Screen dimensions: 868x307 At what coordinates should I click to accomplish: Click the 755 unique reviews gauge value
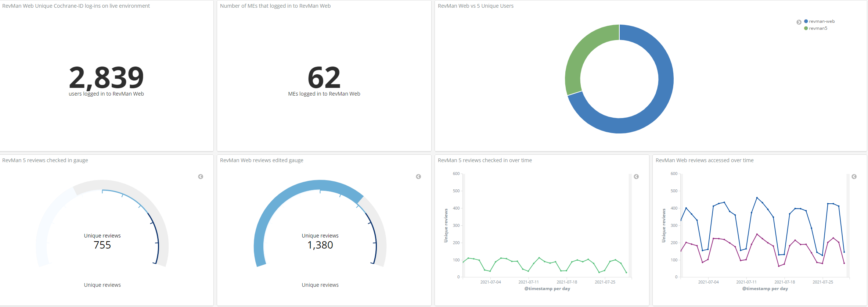[102, 245]
